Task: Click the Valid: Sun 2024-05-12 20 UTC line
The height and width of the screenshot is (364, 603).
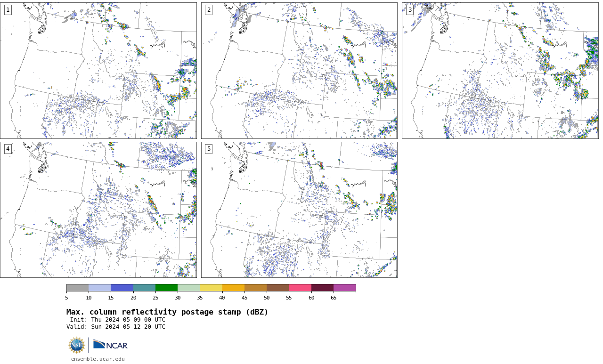Action: pyautogui.click(x=116, y=327)
